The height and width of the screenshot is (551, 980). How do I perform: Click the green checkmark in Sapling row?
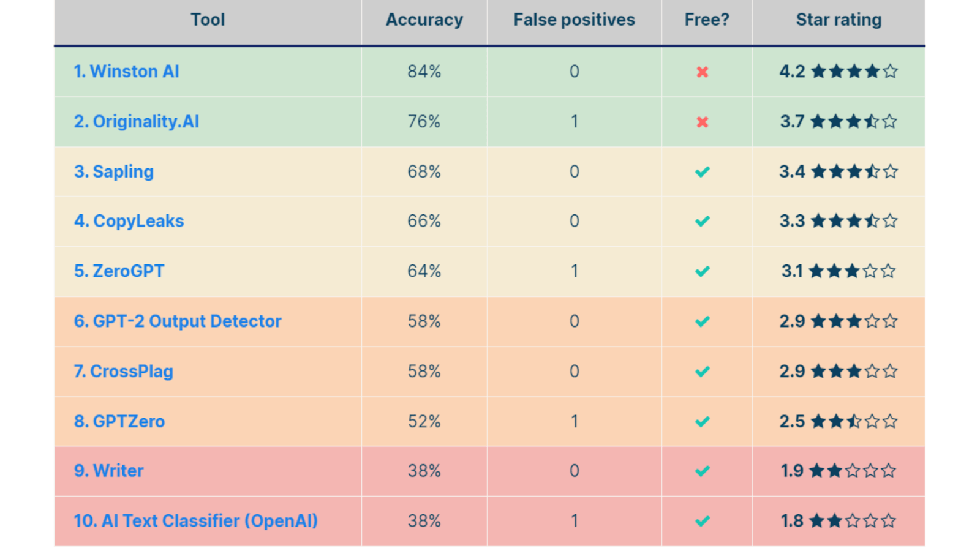tap(703, 172)
